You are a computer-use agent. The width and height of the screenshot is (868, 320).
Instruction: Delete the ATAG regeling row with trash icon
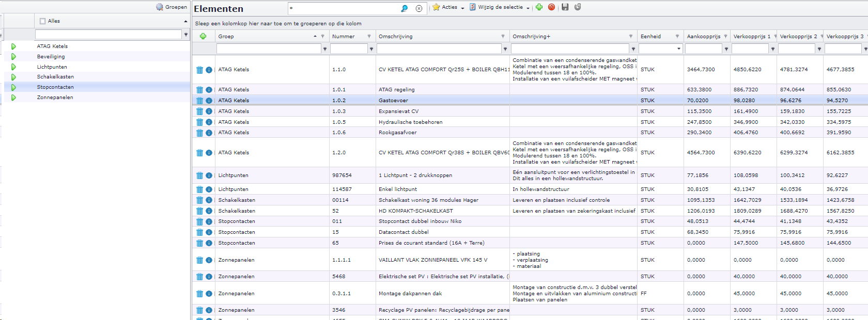(x=199, y=90)
